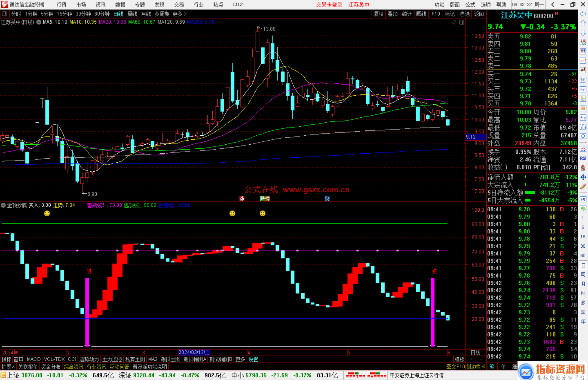This screenshot has height=380, width=588.
Task: Click the 财 marker below the chart
Action: pyautogui.click(x=327, y=199)
